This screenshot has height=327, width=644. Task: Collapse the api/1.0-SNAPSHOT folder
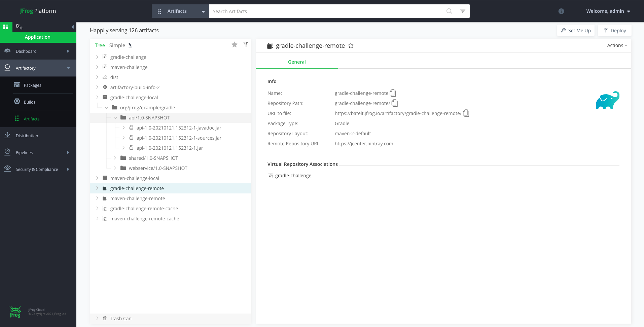(x=115, y=118)
